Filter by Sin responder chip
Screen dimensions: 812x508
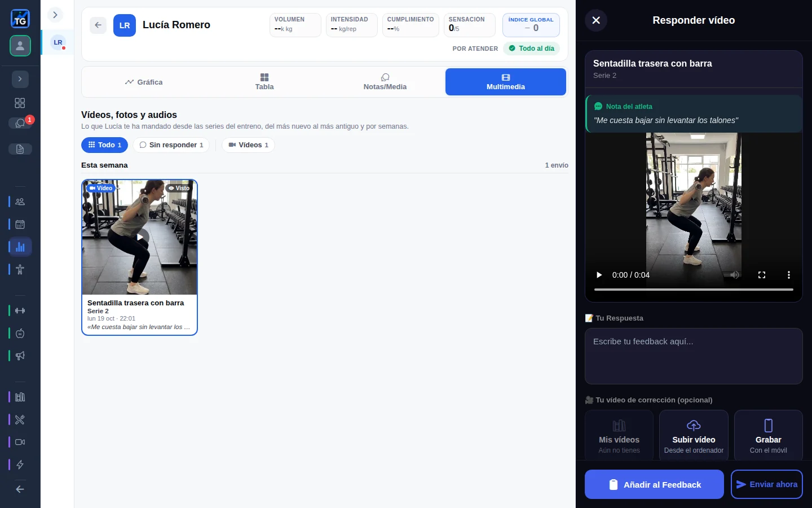[171, 145]
